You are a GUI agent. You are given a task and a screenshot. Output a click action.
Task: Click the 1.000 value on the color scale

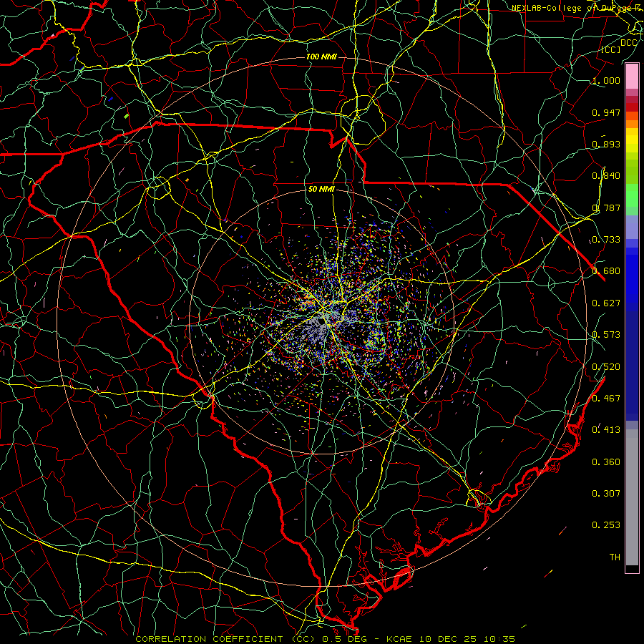click(606, 80)
